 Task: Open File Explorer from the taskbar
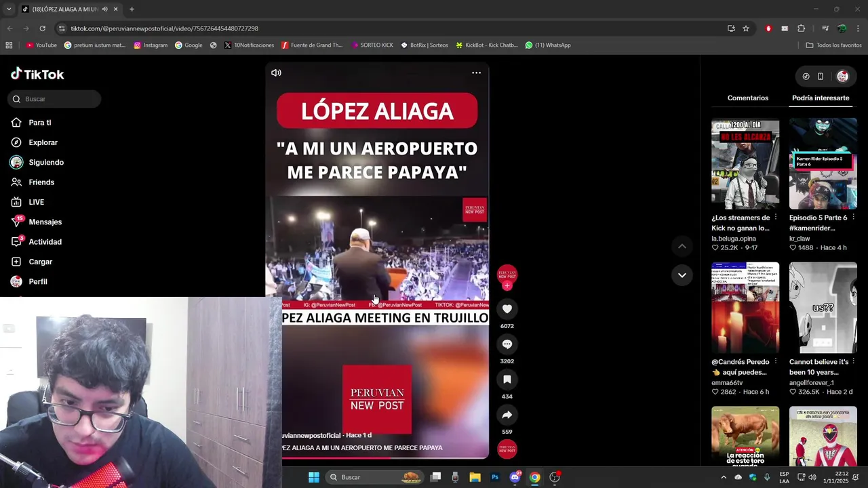(x=475, y=477)
